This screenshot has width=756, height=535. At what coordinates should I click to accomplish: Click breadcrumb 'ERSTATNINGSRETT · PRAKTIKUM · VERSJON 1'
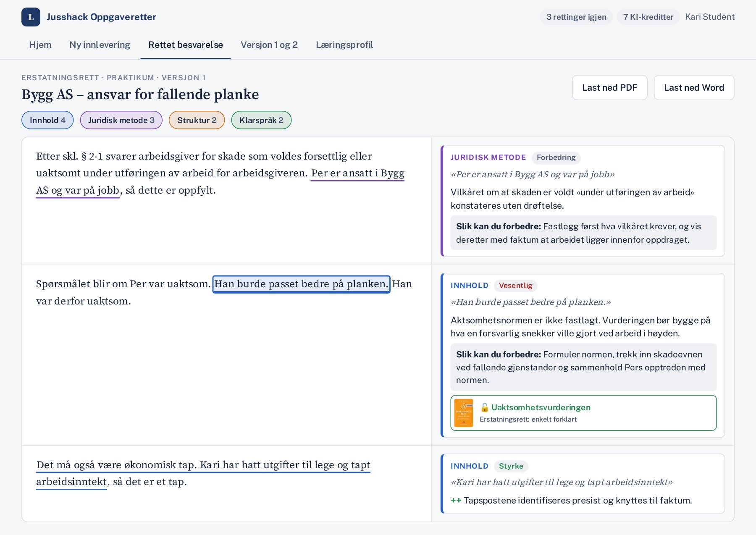[x=114, y=78]
